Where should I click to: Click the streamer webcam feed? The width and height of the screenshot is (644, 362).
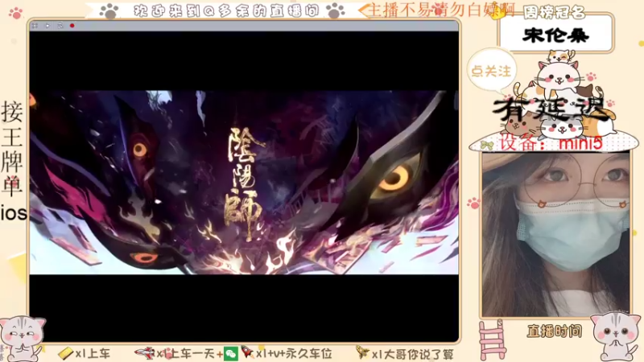555,234
